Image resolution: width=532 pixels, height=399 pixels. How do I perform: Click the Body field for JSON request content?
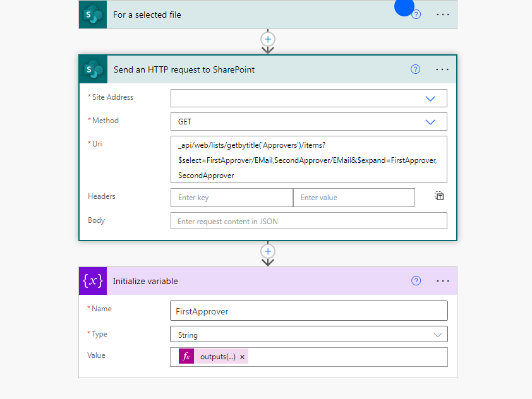[308, 220]
